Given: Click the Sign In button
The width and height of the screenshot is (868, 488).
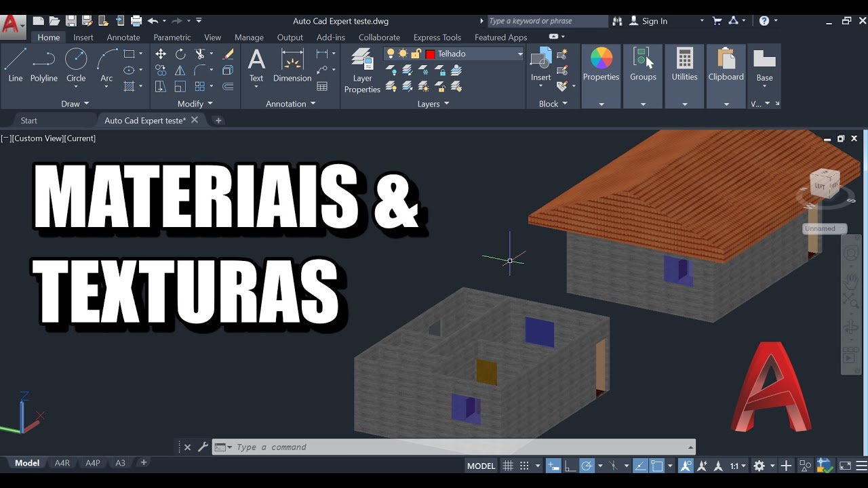Looking at the screenshot, I should pos(648,21).
